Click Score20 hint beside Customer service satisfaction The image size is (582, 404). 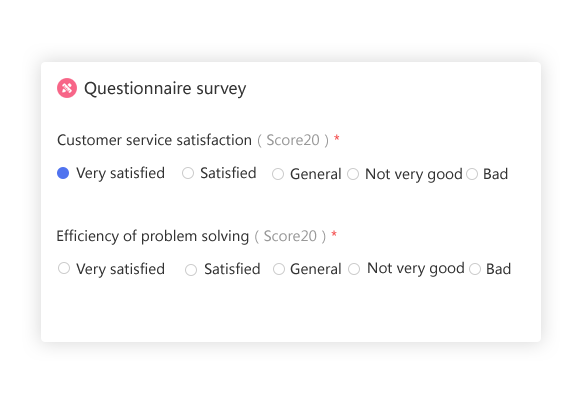(293, 140)
